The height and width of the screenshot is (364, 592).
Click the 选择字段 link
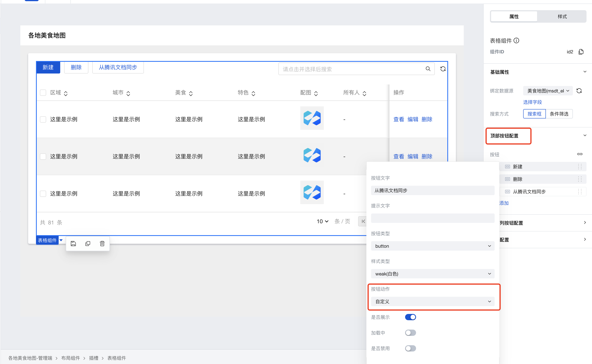(x=532, y=102)
